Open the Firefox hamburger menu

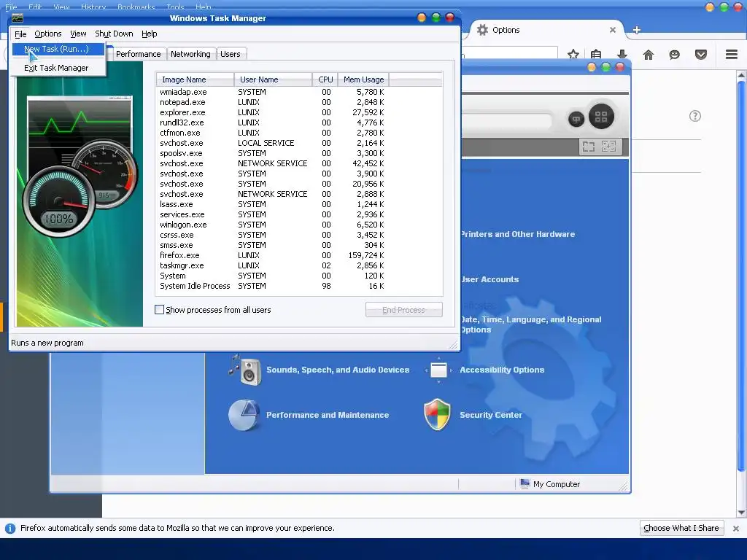732,55
